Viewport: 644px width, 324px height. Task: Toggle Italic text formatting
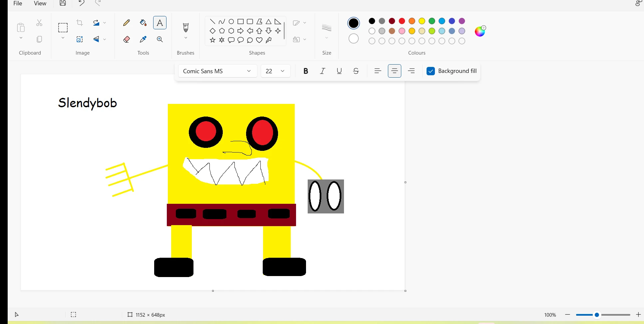[322, 71]
